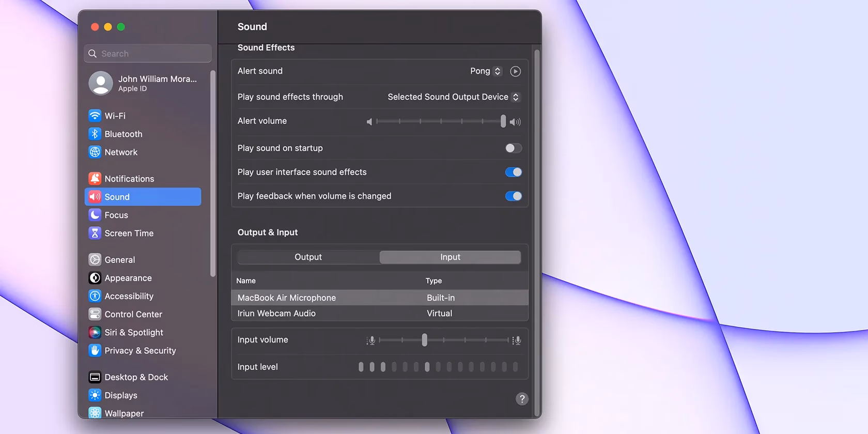Open the Wallpaper icon in sidebar

[95, 413]
